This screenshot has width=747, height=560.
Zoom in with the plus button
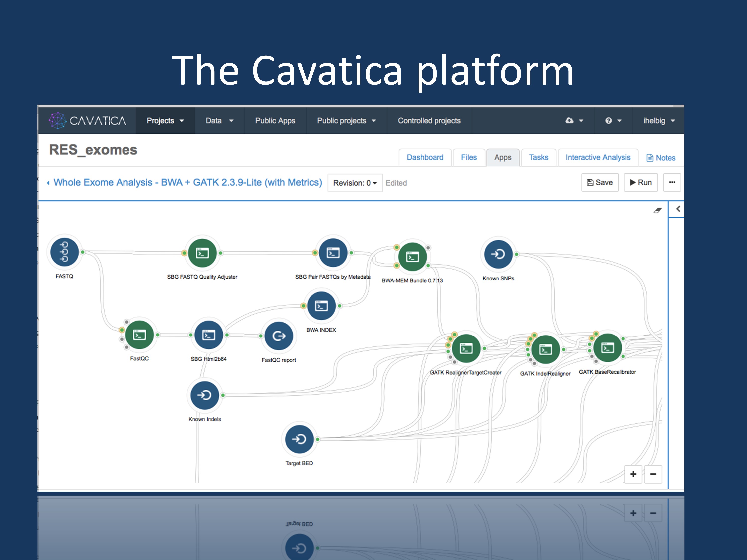pos(633,474)
